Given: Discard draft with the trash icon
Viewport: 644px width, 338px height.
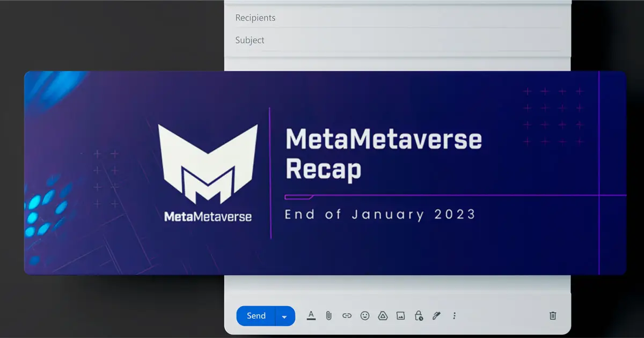Looking at the screenshot, I should pos(553,315).
